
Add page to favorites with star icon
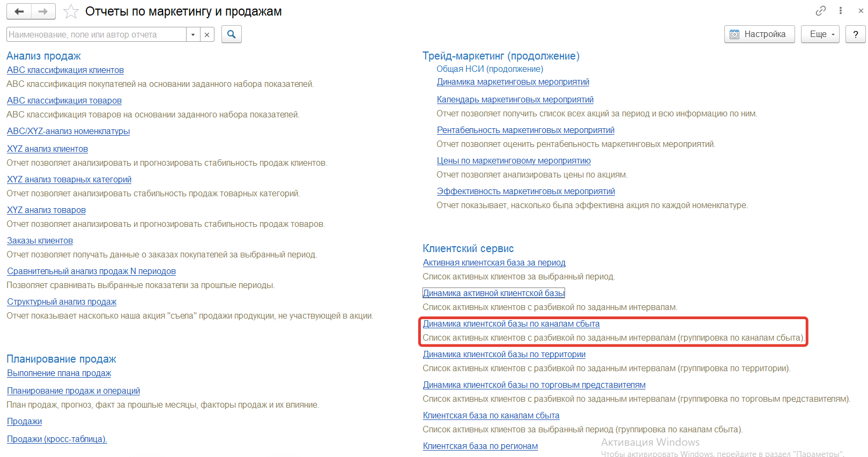pyautogui.click(x=71, y=12)
